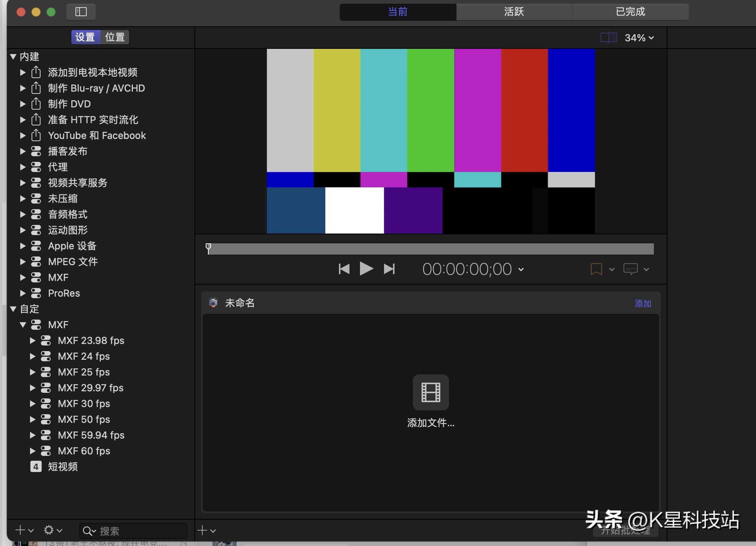Open the annotation speech-bubble icon

pos(631,269)
